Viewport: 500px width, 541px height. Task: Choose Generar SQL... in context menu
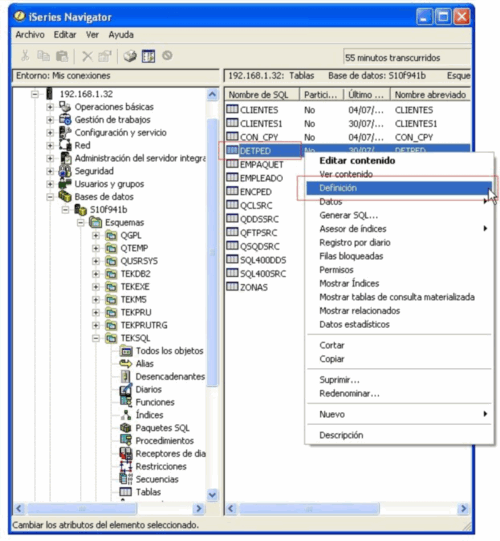point(399,215)
